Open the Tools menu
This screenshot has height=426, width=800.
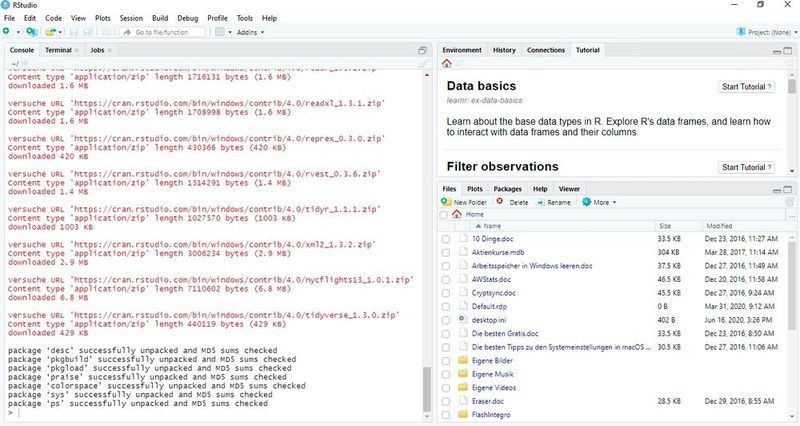tap(244, 18)
